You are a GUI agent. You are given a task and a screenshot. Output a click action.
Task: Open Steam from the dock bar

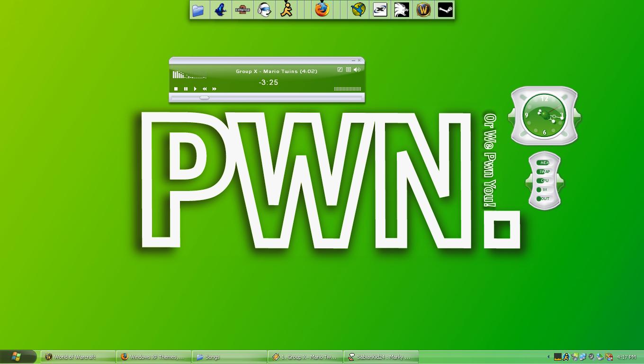445,9
